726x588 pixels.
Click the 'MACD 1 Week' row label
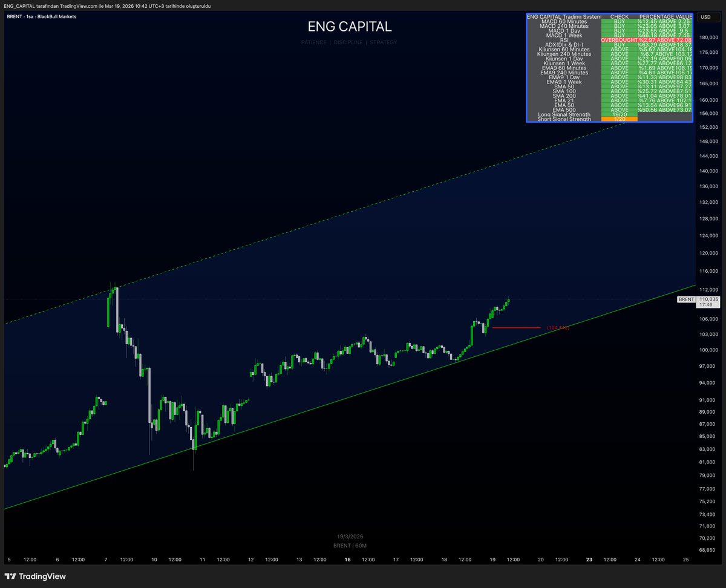[564, 36]
